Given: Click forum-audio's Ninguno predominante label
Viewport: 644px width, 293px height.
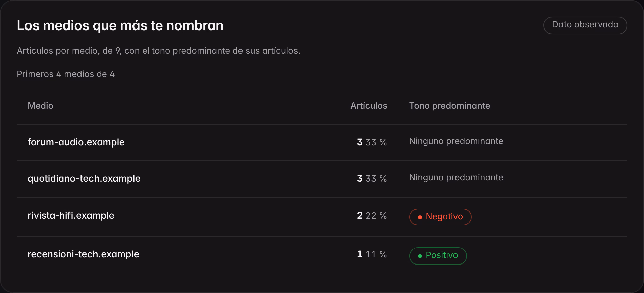Looking at the screenshot, I should [x=456, y=141].
